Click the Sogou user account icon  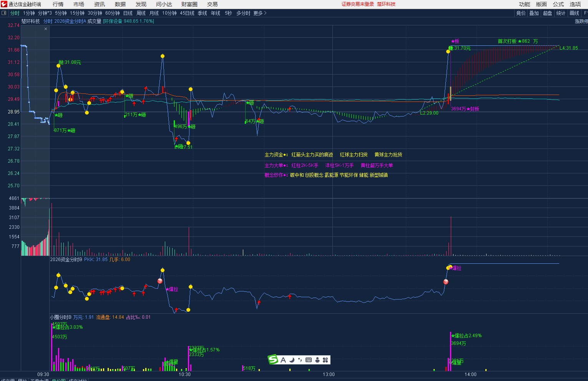[x=317, y=360]
